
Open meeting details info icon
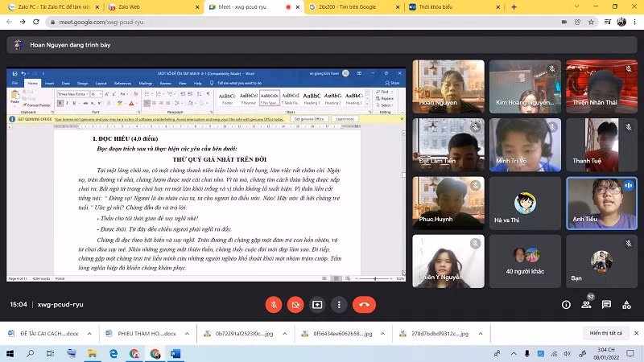tap(566, 305)
